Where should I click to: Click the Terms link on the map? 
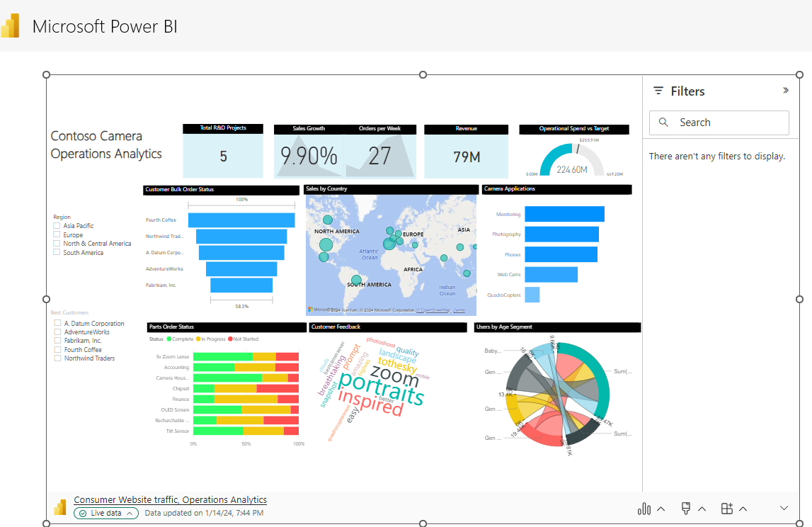pos(459,310)
